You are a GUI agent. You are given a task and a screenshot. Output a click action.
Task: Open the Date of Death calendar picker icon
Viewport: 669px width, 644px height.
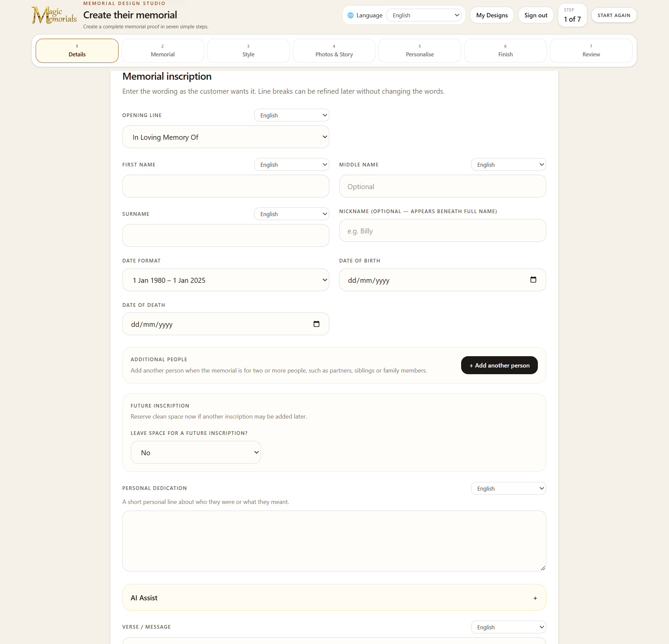tap(316, 324)
